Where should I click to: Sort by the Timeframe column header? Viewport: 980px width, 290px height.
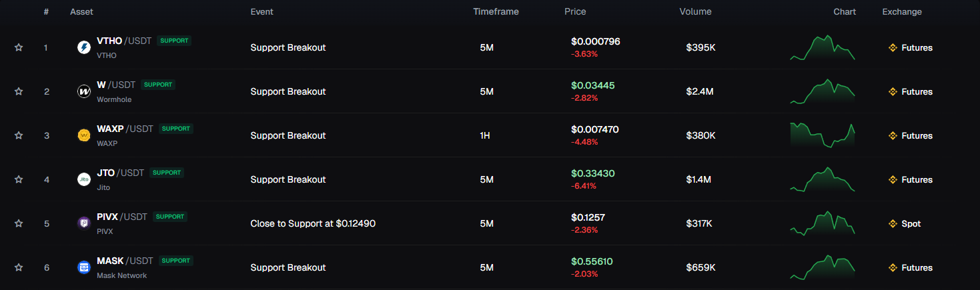click(x=496, y=11)
